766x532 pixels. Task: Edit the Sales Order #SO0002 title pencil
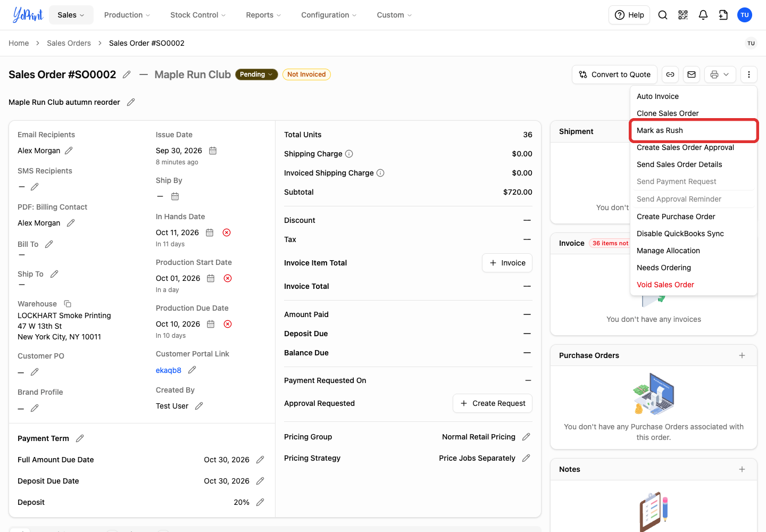point(127,74)
